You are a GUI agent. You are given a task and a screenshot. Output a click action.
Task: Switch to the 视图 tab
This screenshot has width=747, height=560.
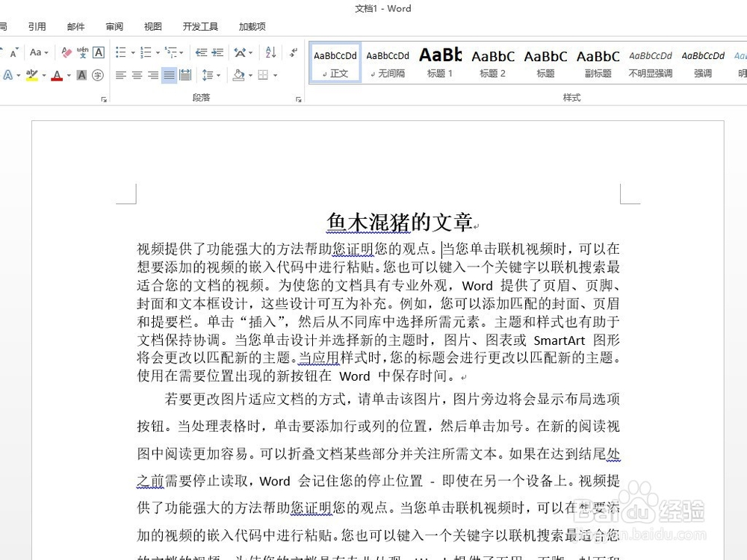tap(153, 27)
